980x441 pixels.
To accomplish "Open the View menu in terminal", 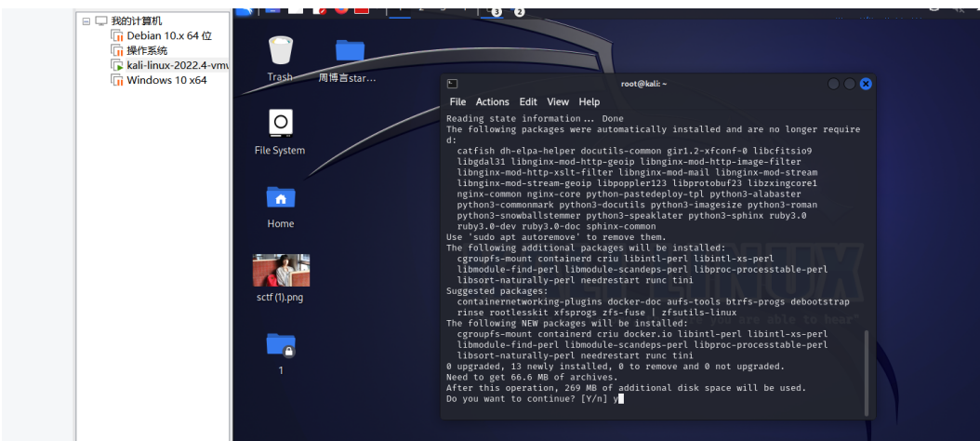I will (558, 102).
